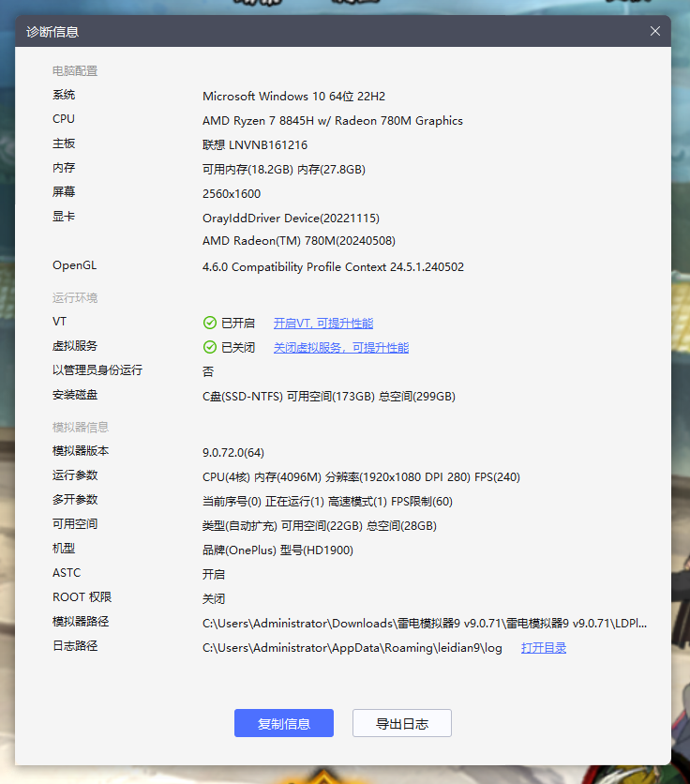
Task: Select the AMD Ryzen 7 8845H CPU text
Action: point(332,120)
